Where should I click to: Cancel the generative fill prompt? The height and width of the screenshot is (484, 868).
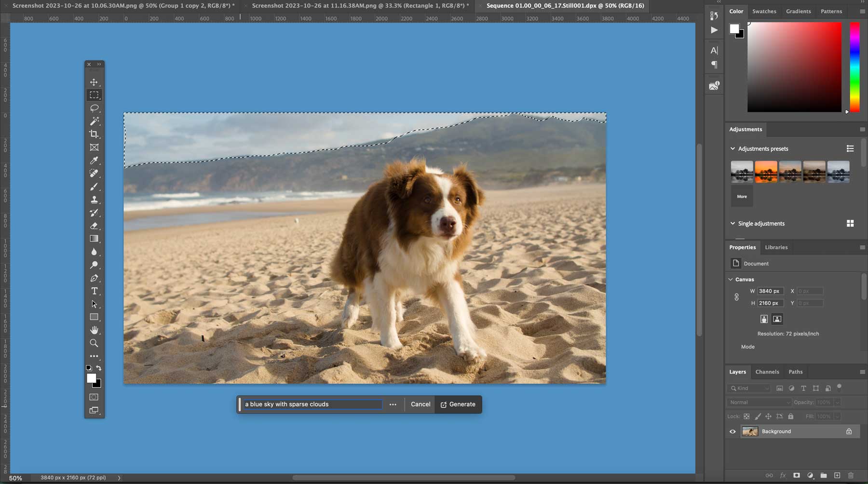[420, 404]
